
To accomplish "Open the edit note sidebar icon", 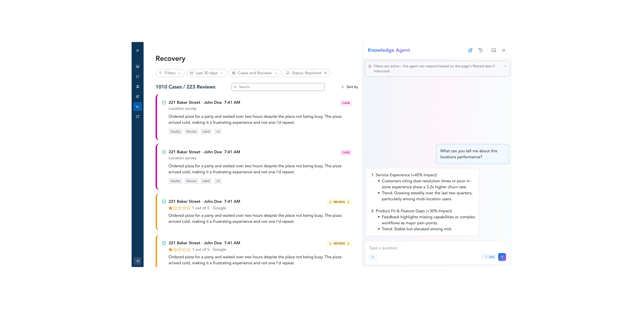I will pos(138,96).
